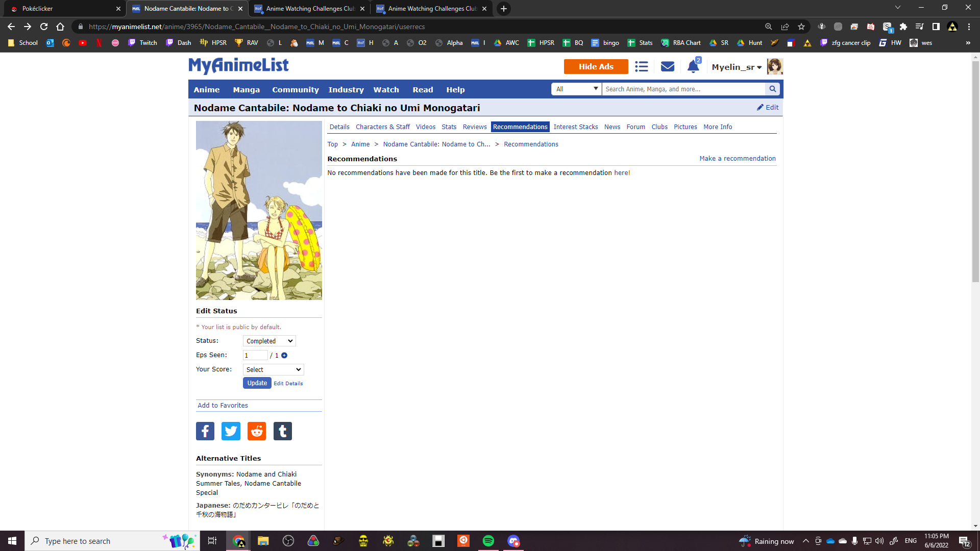Share on Reddit icon
980x551 pixels.
[257, 431]
